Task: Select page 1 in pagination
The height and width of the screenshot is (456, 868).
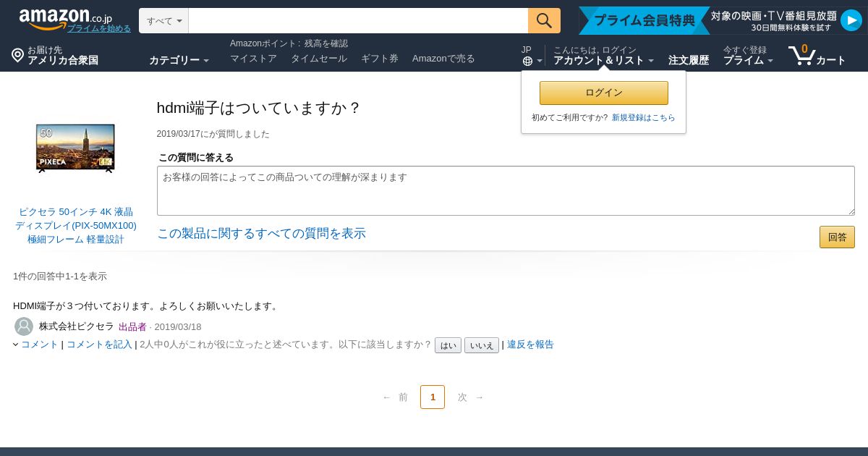Action: pos(433,397)
